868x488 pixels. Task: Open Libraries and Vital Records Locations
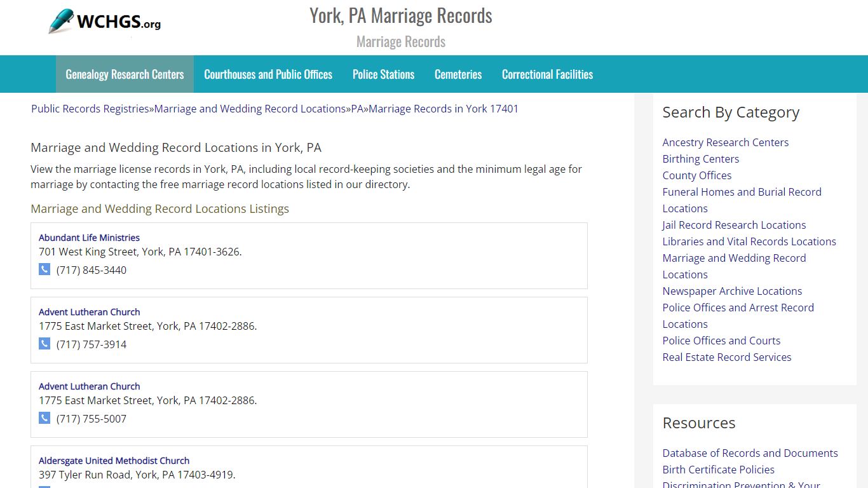(x=749, y=241)
